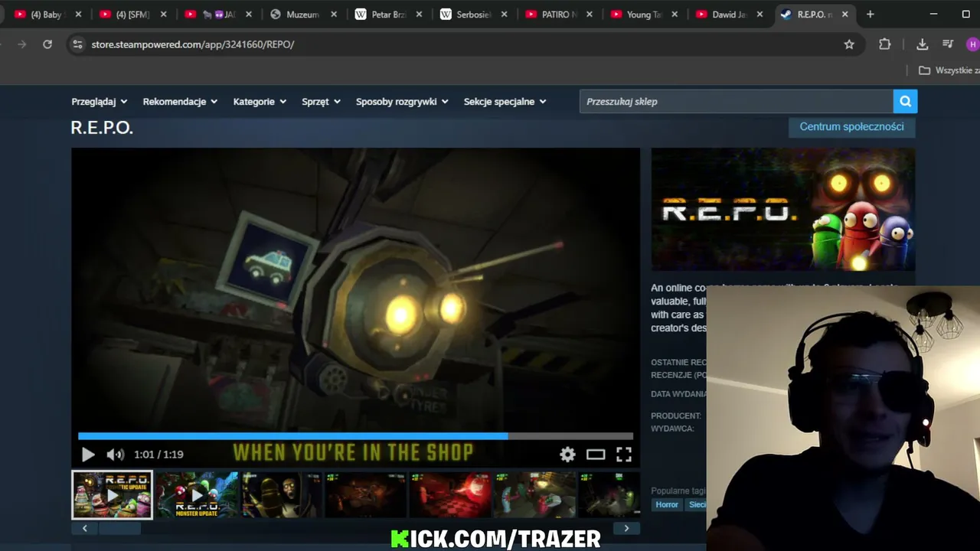This screenshot has width=980, height=551.
Task: Click the R.E.P.O. game header image
Action: pyautogui.click(x=783, y=209)
